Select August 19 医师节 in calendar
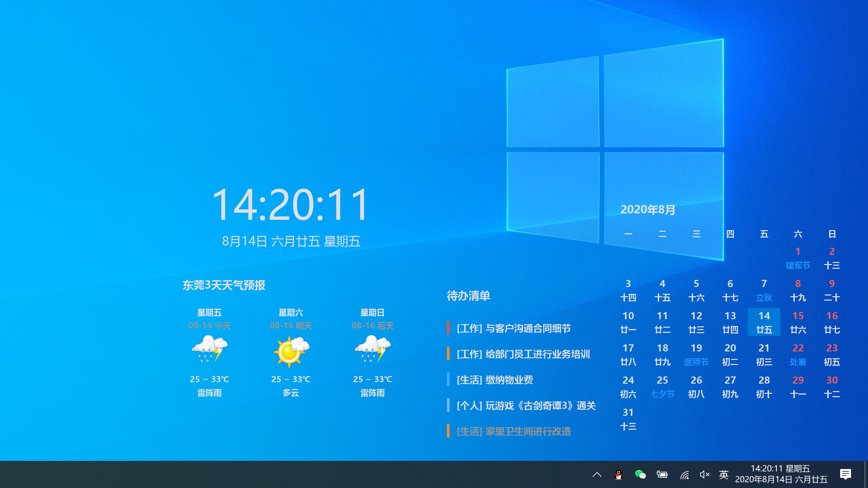Screen dimensions: 868x488 click(x=696, y=354)
